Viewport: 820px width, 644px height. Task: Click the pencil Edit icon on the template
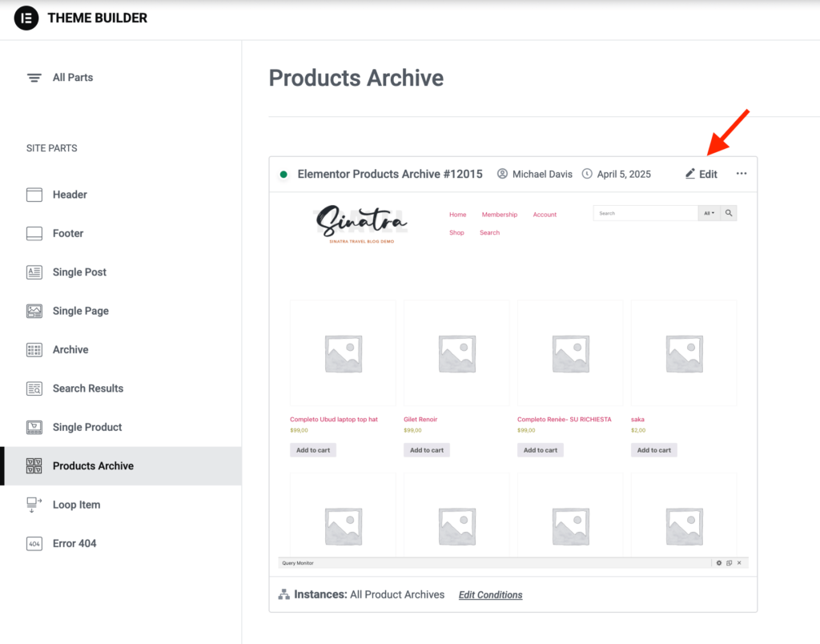[688, 174]
